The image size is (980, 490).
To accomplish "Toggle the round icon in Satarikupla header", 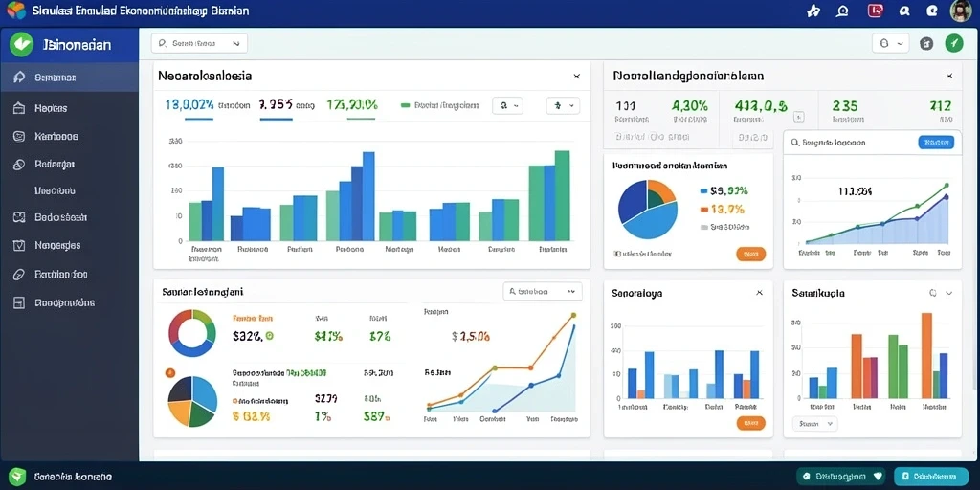I will (933, 293).
